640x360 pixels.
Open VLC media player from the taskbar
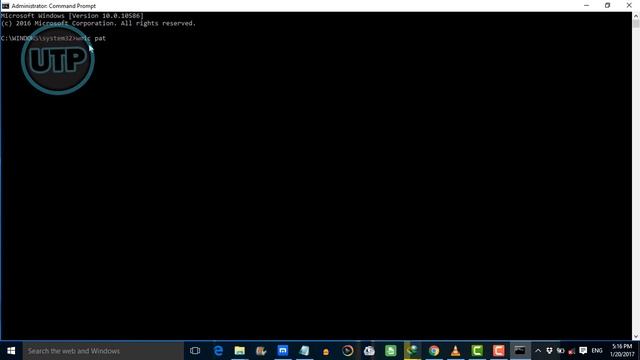[456, 351]
